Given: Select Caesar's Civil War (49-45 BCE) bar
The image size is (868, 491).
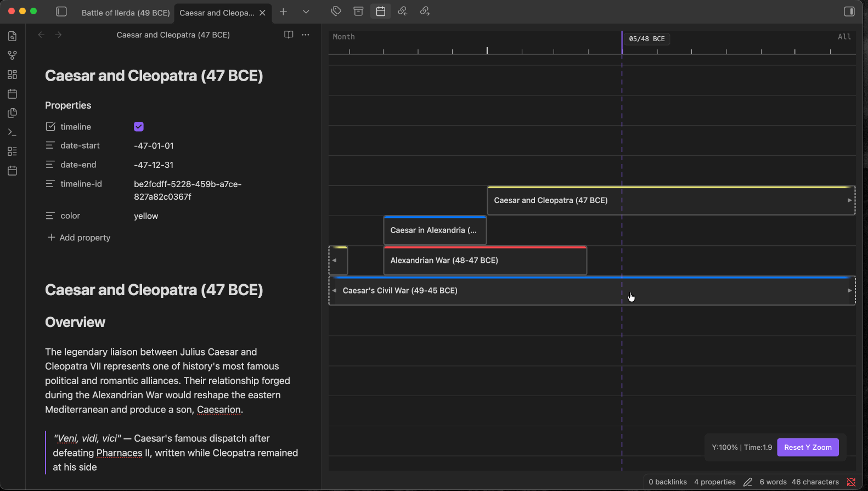Looking at the screenshot, I should pyautogui.click(x=592, y=290).
